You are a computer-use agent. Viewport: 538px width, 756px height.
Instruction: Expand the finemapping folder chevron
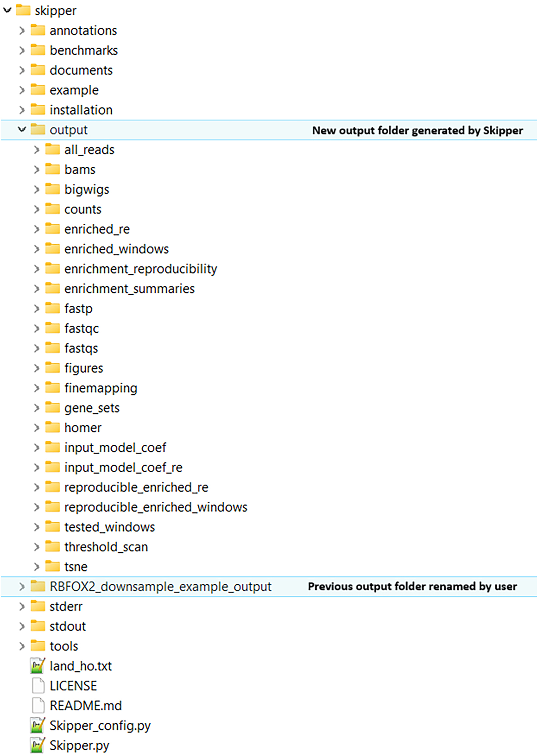(x=36, y=388)
